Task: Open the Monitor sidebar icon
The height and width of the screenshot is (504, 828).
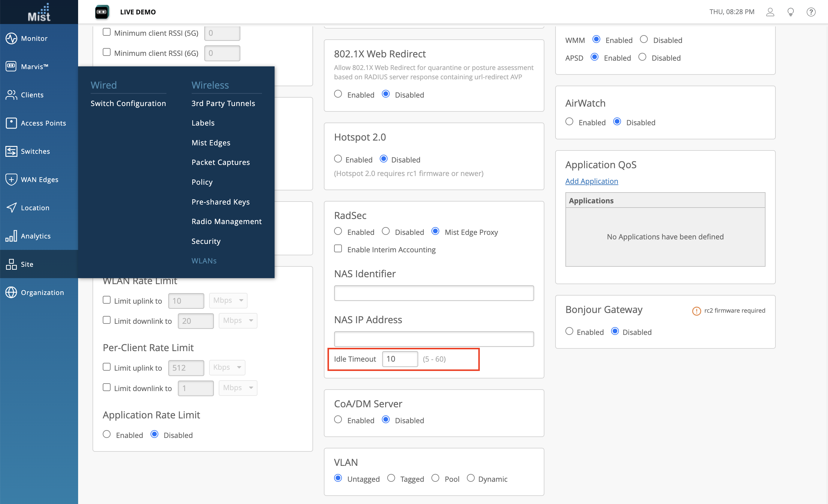Action: tap(11, 38)
